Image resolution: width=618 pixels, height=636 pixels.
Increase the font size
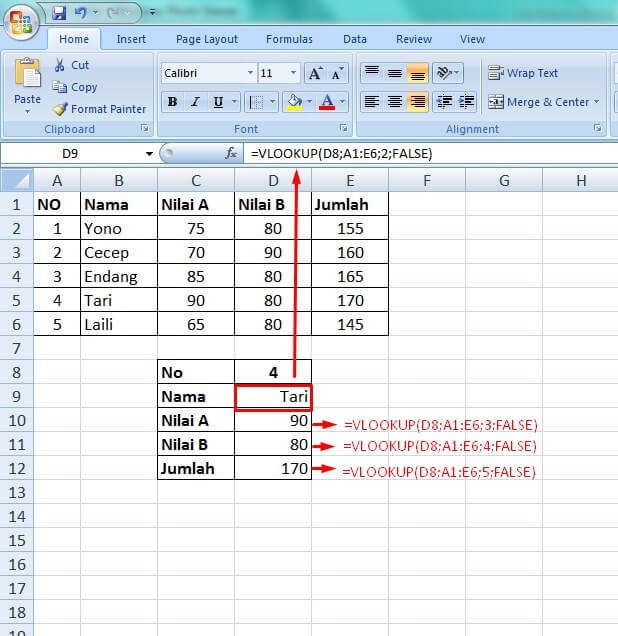click(x=315, y=73)
